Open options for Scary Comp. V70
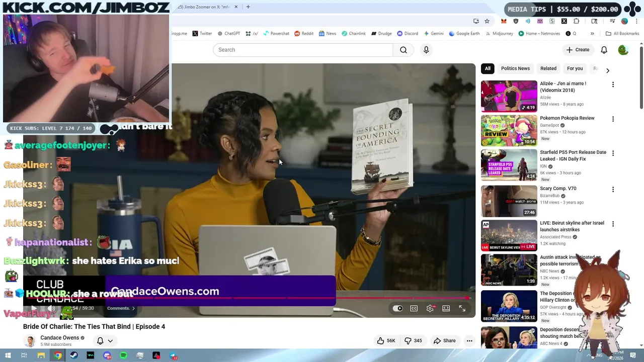Screen dimensions: 644x362 613,190
